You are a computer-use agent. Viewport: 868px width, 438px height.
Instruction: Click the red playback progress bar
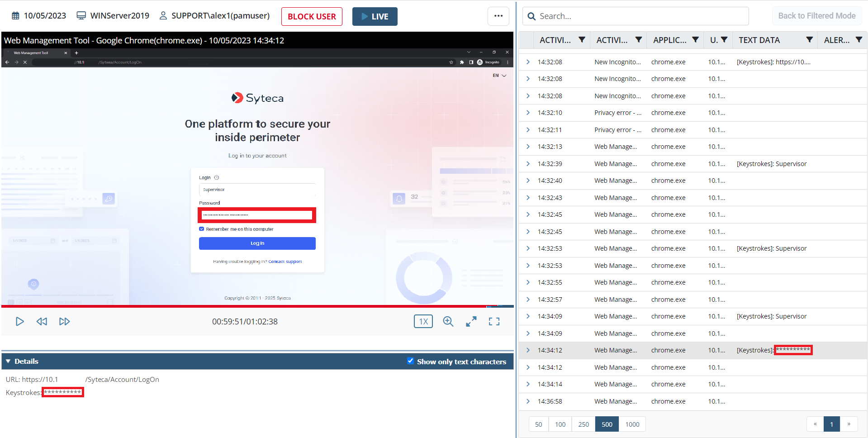pos(244,306)
